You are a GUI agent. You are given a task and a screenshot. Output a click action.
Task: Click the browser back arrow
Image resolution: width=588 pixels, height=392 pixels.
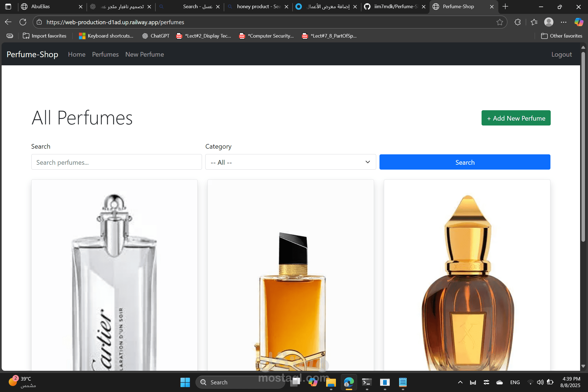[x=8, y=22]
